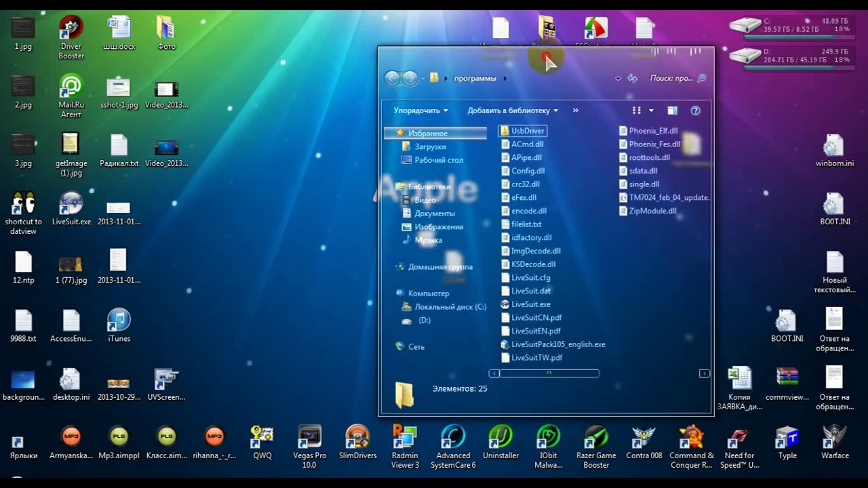Show more toolbar commands chevron
The image size is (868, 488).
tap(576, 110)
